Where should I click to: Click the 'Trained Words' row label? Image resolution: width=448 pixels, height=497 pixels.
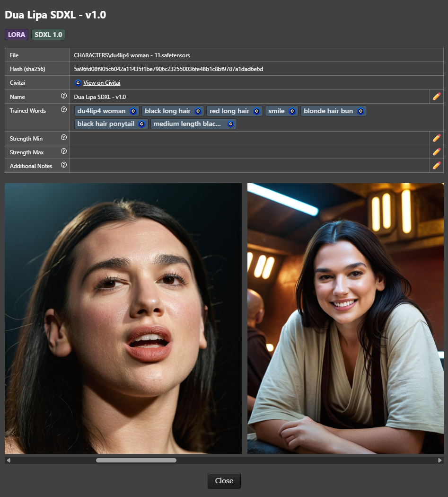click(x=28, y=111)
